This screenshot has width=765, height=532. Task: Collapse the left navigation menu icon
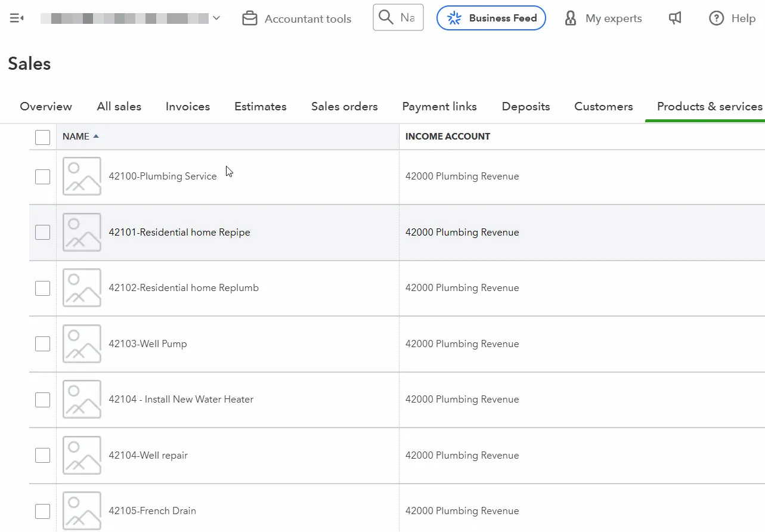coord(17,18)
